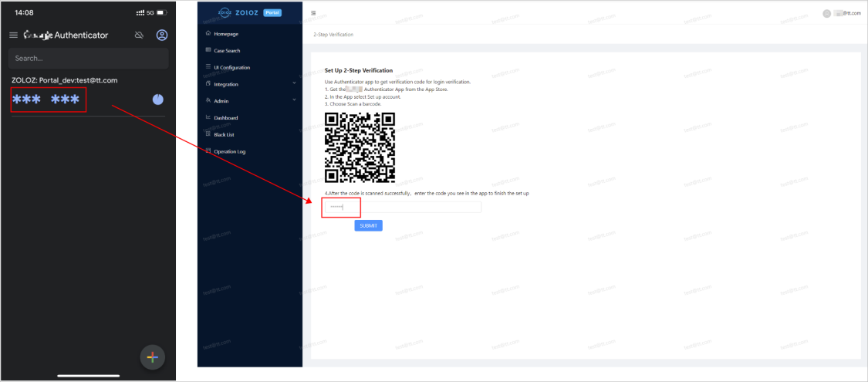Tap the code countdown timer circle

tap(157, 100)
